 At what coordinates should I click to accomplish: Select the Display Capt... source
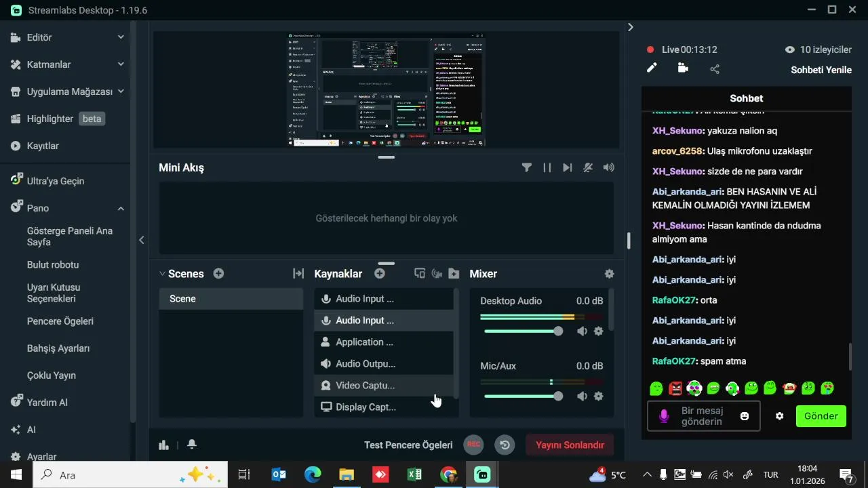click(384, 407)
